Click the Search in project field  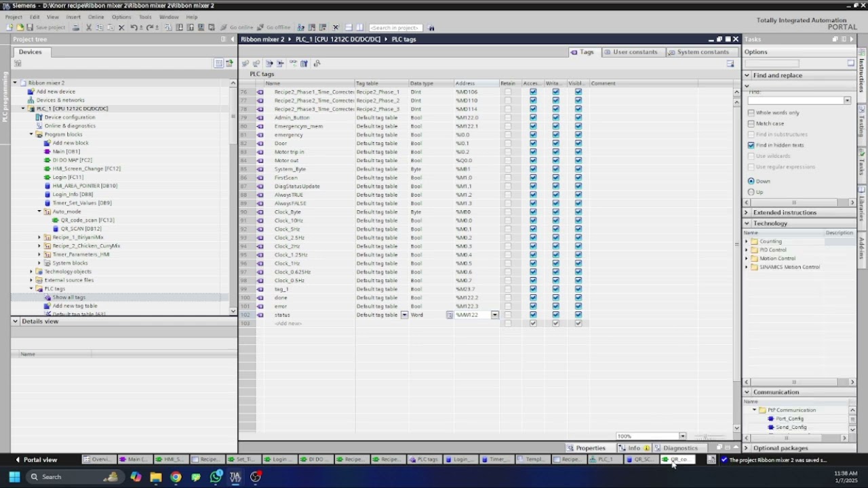[x=395, y=28]
